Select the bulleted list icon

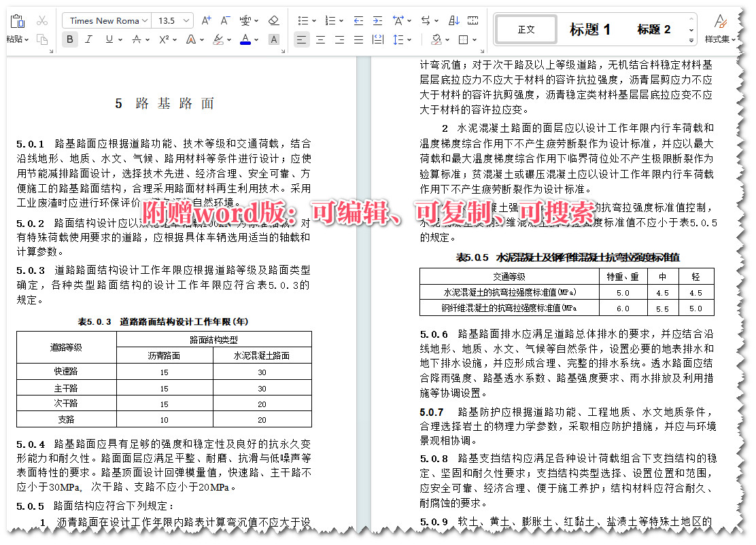coord(302,20)
